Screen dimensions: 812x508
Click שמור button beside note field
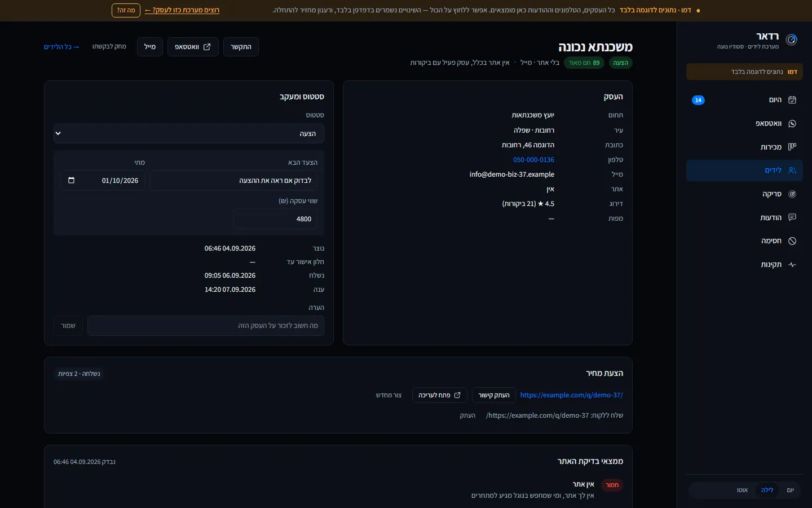[68, 326]
